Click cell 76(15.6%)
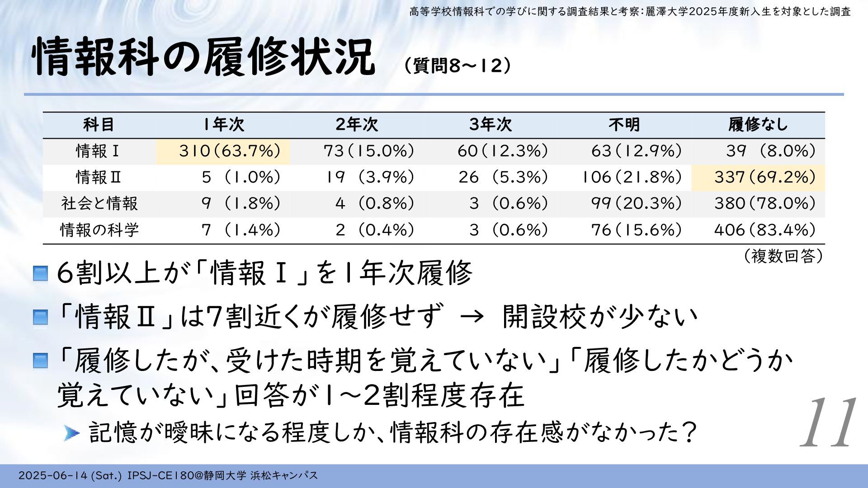The width and height of the screenshot is (868, 488). pos(637,230)
